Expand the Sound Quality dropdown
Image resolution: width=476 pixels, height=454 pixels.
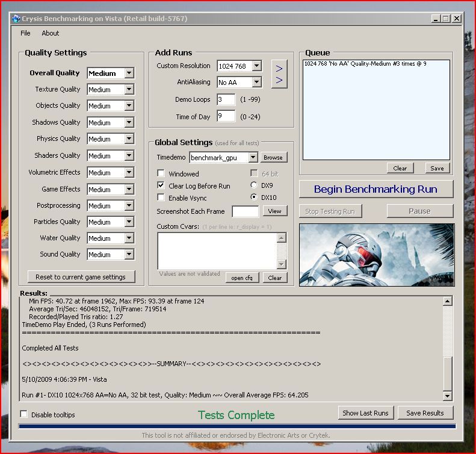click(129, 255)
